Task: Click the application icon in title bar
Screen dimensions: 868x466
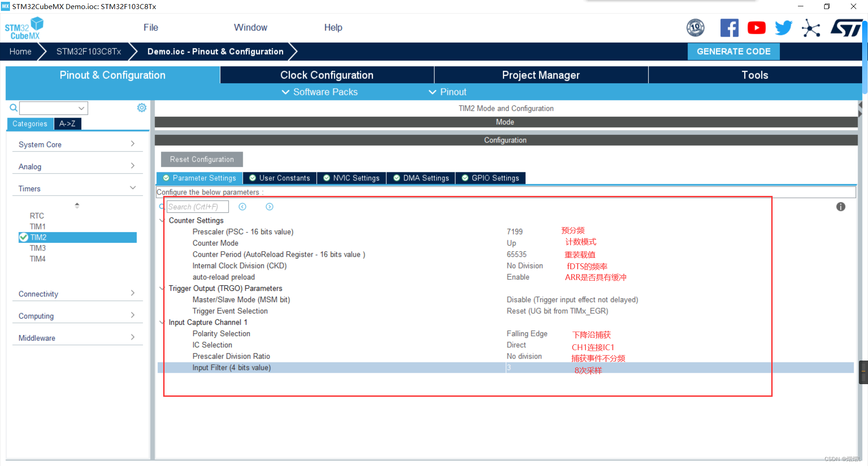Action: (x=5, y=6)
